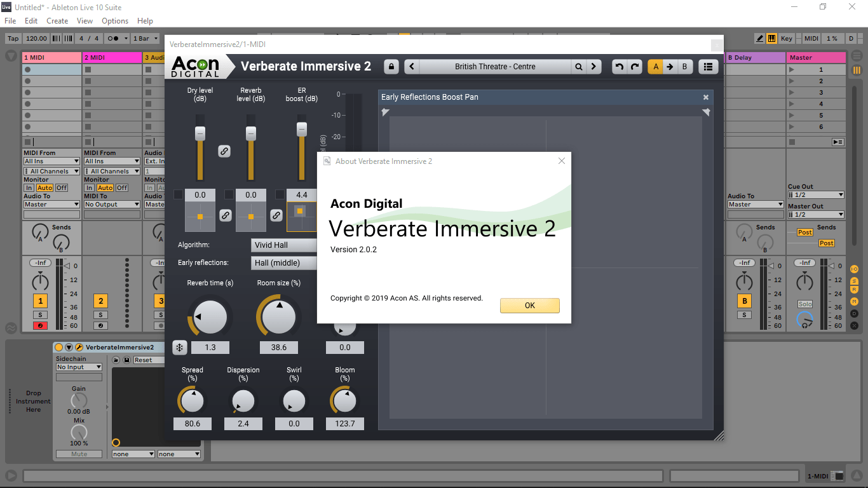The height and width of the screenshot is (488, 868).
Task: Open track 1 MIDI From All Ins dropdown
Action: [51, 161]
